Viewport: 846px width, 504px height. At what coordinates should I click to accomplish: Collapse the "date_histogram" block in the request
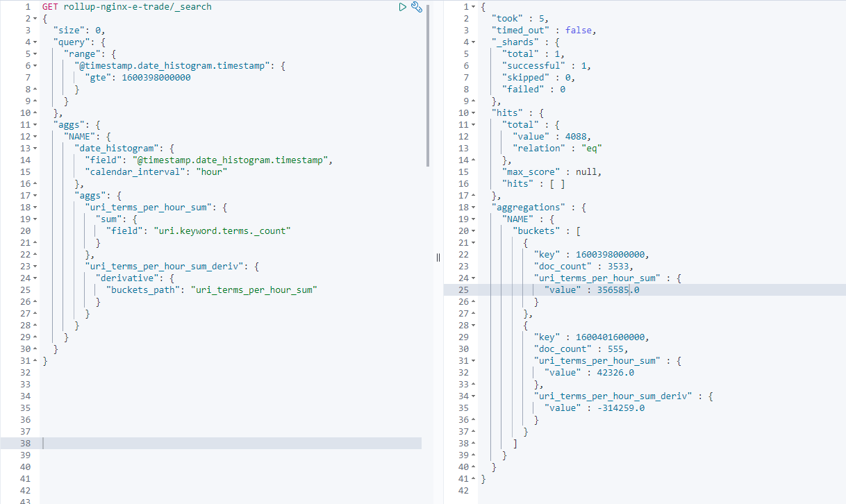[35, 149]
